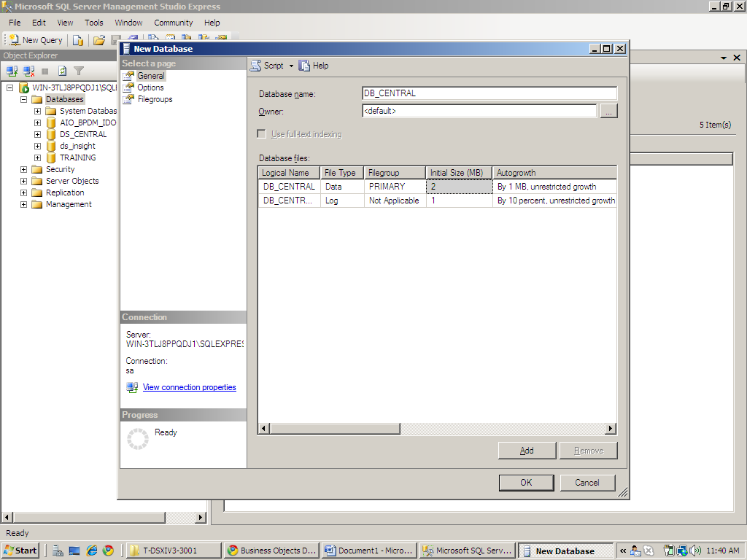Open the File menu
The height and width of the screenshot is (560, 747).
point(15,23)
